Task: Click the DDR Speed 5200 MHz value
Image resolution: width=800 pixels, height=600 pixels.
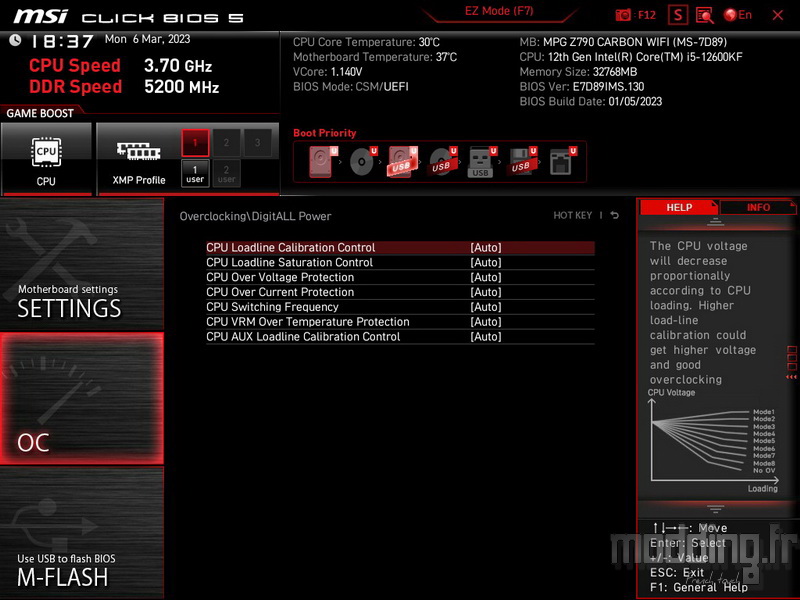Action: pos(182,86)
